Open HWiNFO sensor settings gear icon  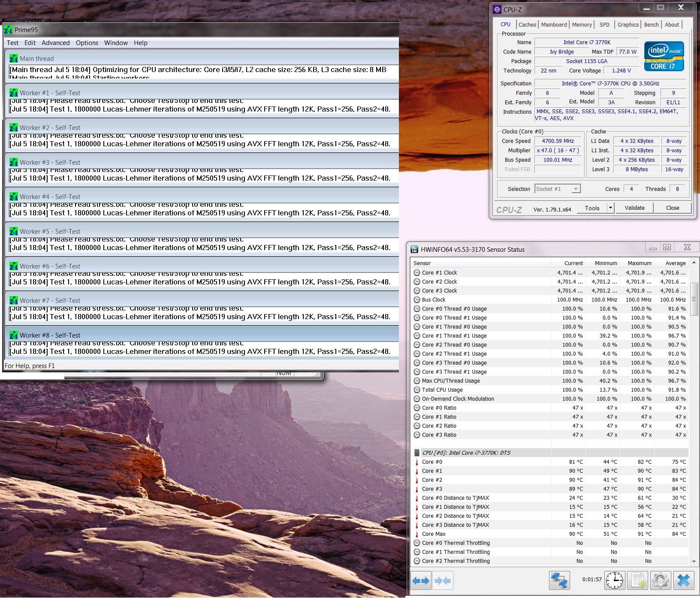661,580
